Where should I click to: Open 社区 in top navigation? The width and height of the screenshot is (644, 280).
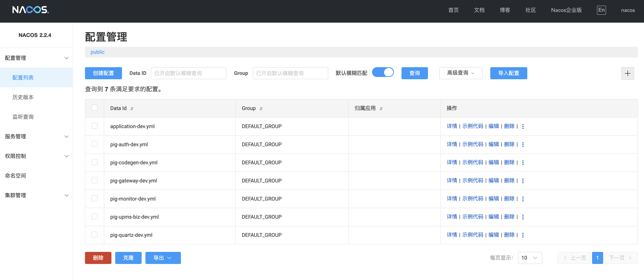tap(530, 10)
